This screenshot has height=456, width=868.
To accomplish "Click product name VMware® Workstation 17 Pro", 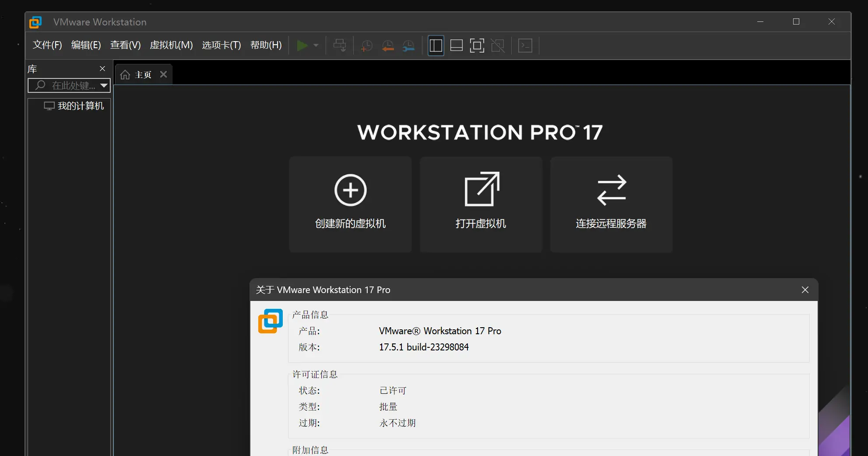I will tap(440, 331).
